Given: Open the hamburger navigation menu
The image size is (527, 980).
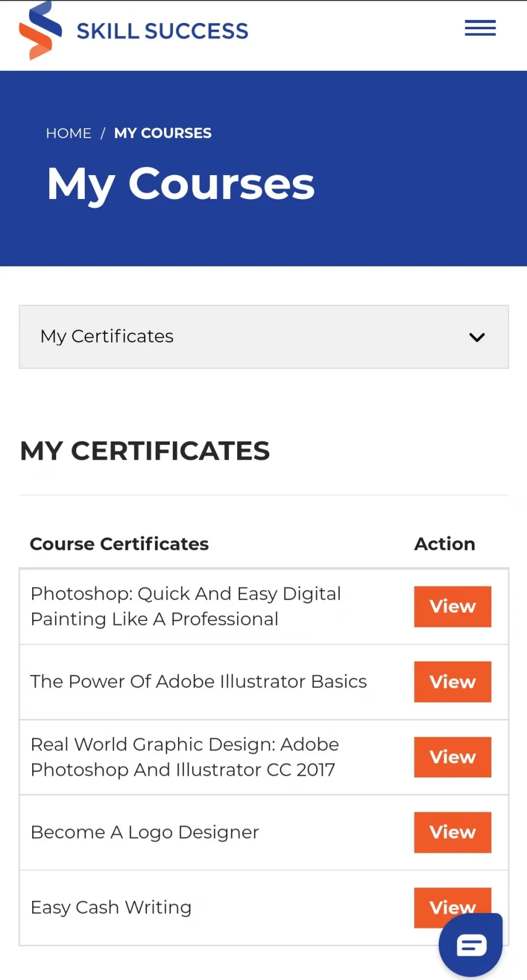Looking at the screenshot, I should 480,28.
